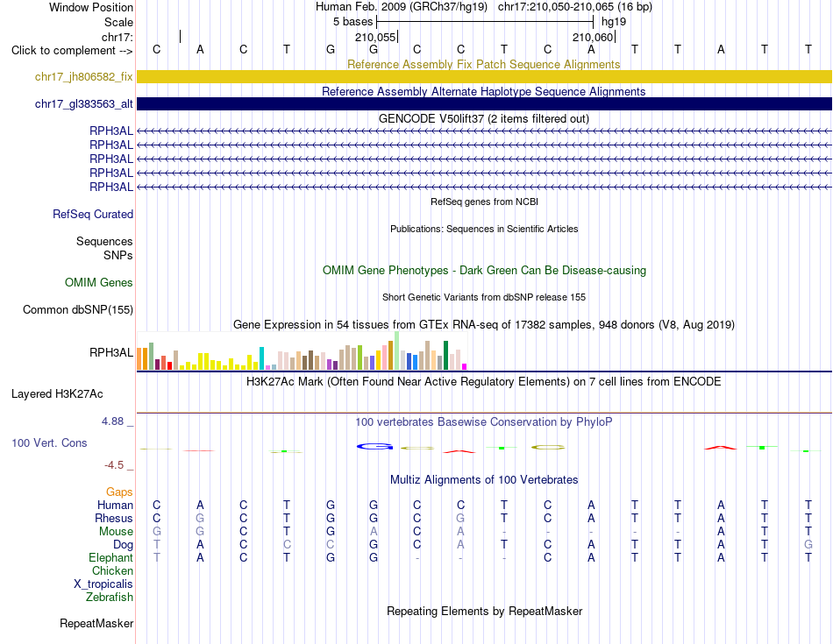Screen dimensions: 833x644
Task: Click the 'Human Feb. 2009 (GRCh37/hg19)' header text
Action: coord(401,7)
